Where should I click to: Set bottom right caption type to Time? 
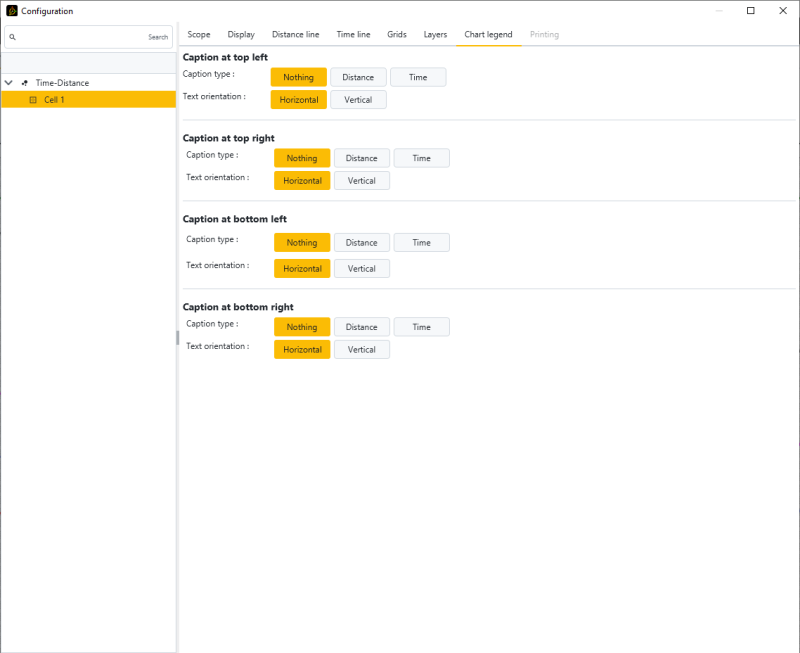coord(421,327)
